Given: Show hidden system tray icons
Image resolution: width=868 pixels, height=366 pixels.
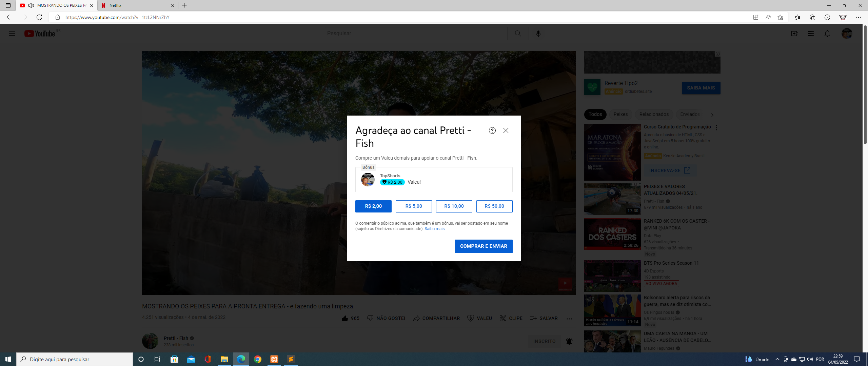Looking at the screenshot, I should click(x=777, y=359).
